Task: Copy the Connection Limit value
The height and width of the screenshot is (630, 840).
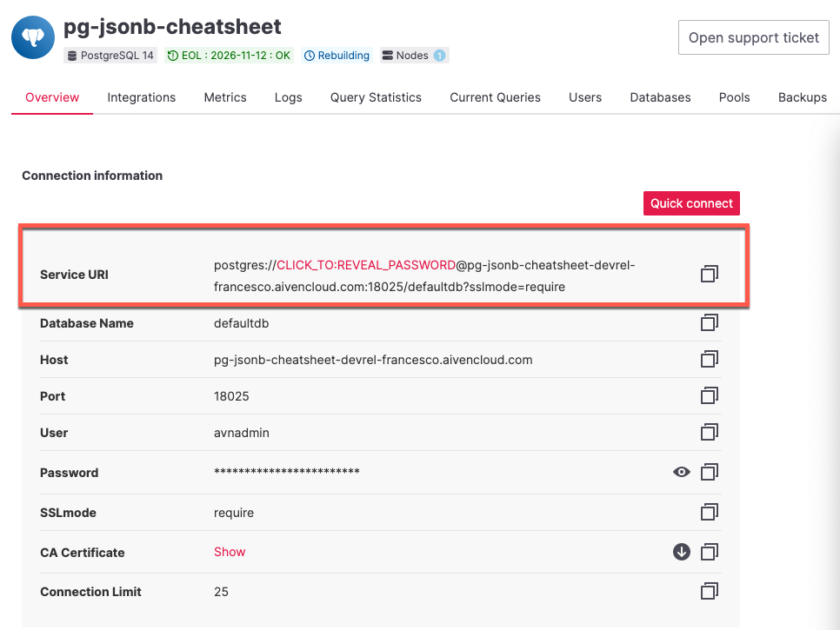Action: 710,591
